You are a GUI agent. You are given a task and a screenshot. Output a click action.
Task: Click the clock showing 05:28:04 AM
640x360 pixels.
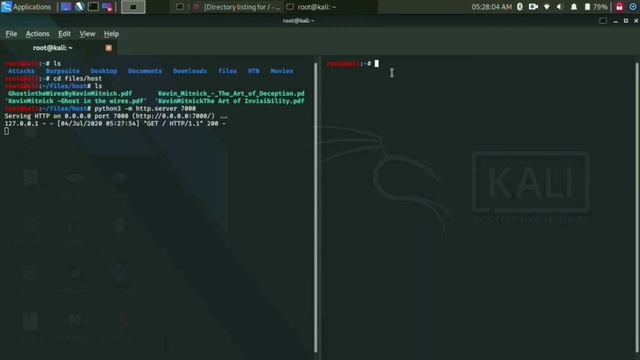coord(491,7)
